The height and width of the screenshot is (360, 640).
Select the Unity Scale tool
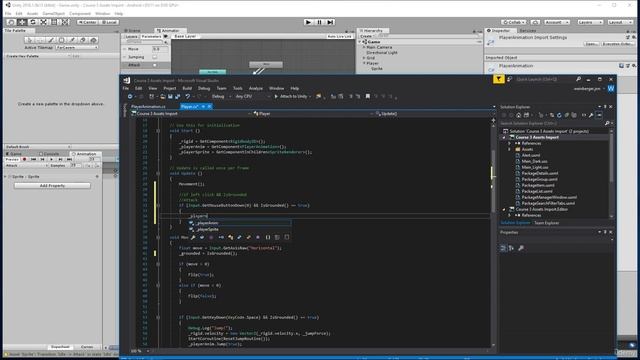43,22
